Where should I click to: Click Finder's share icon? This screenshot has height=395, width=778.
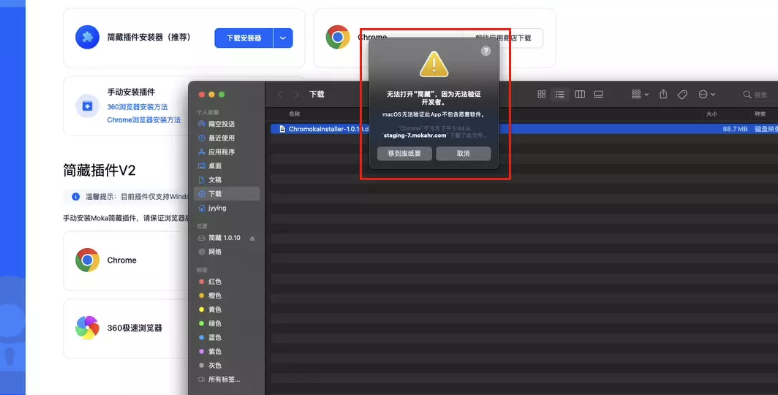tap(663, 94)
